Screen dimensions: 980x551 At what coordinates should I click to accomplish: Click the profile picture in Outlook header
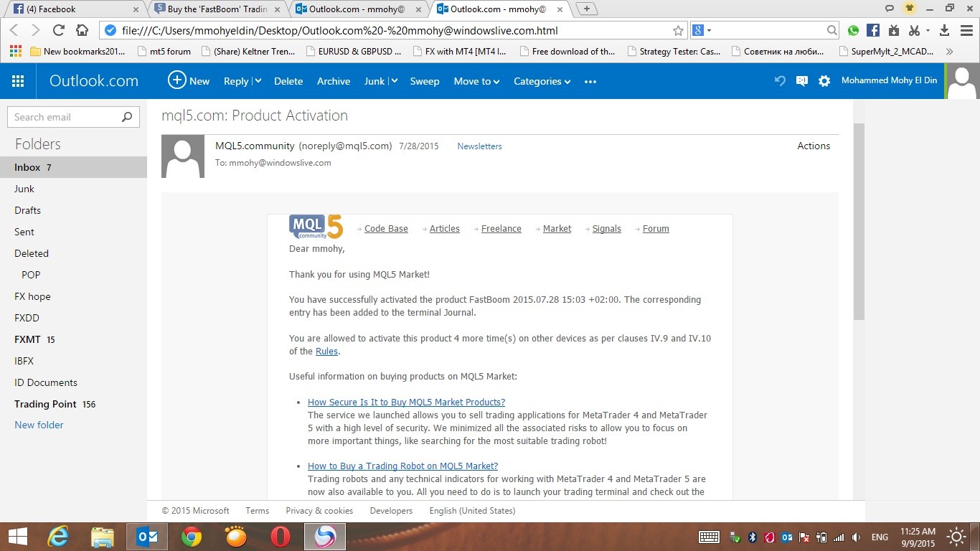tap(962, 81)
